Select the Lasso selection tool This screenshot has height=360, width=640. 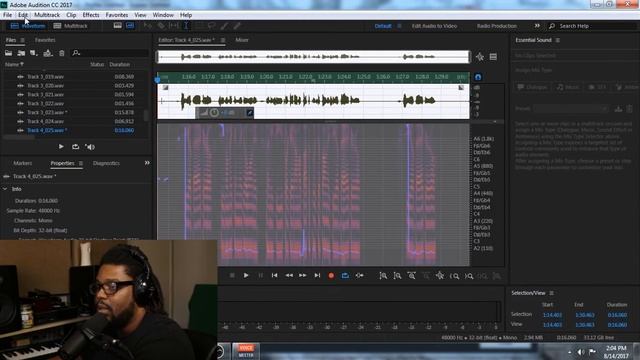pos(211,26)
